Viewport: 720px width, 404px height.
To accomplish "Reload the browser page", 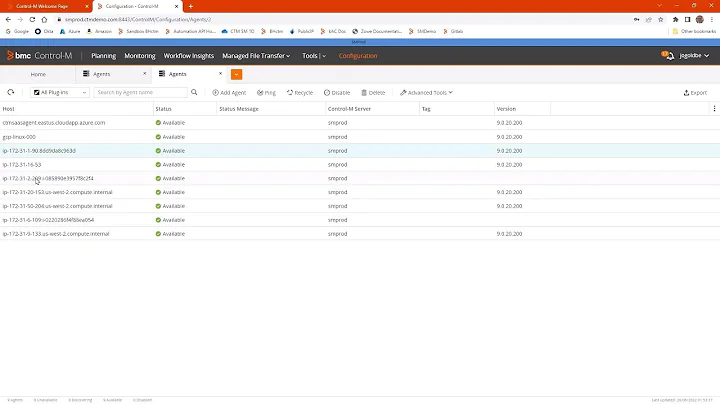I will point(32,19).
